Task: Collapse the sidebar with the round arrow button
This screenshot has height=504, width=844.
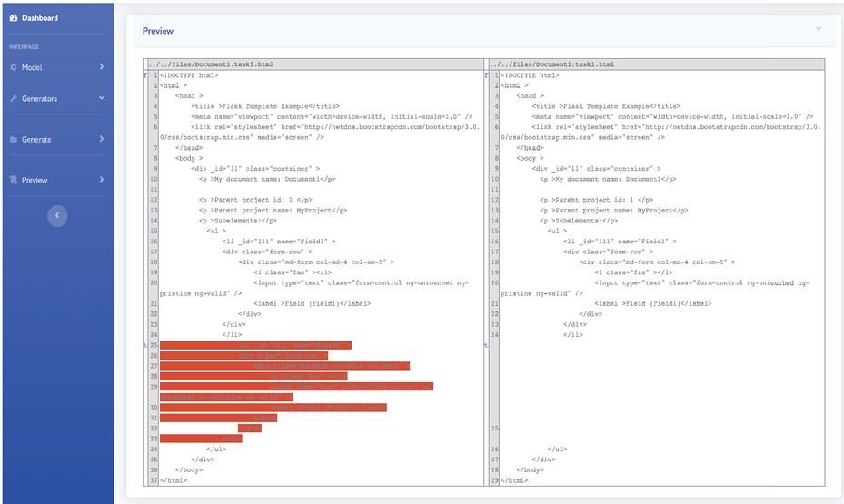Action: coord(57,216)
